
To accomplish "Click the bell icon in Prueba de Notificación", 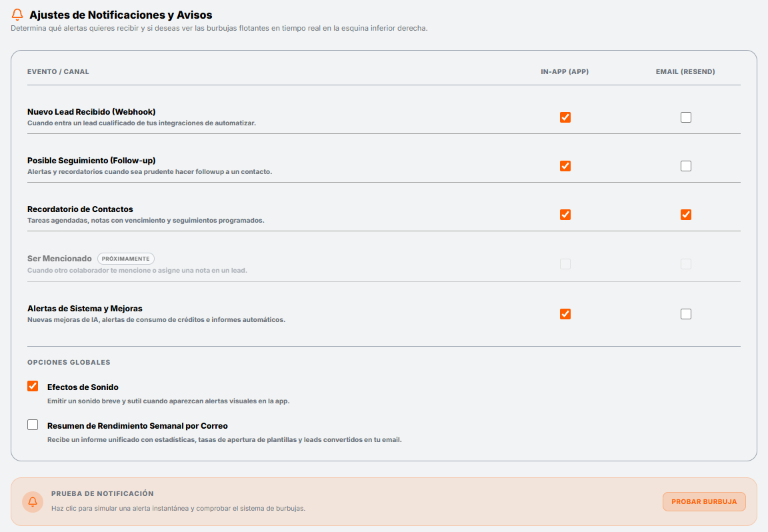I will tap(33, 501).
